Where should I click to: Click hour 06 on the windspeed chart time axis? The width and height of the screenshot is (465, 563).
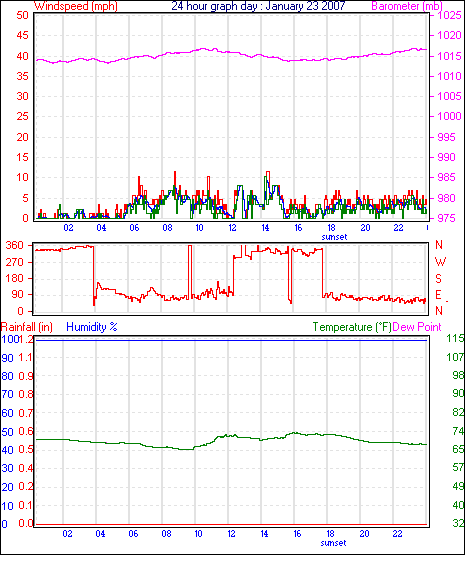(134, 228)
